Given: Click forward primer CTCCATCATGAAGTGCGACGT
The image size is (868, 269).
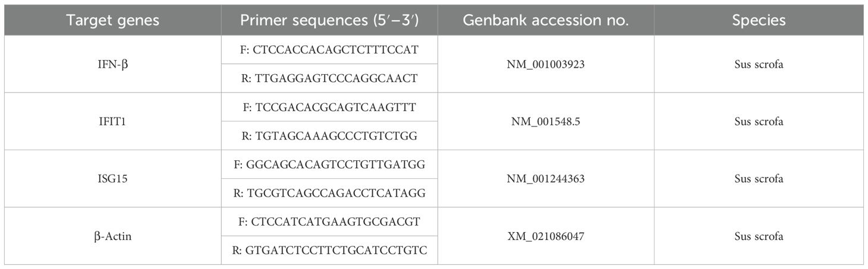Looking at the screenshot, I should click(329, 222).
